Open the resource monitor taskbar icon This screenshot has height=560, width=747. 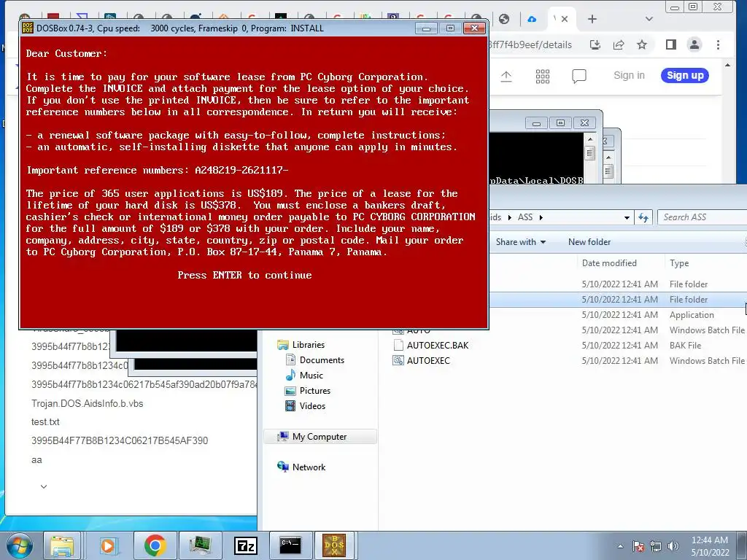(200, 545)
